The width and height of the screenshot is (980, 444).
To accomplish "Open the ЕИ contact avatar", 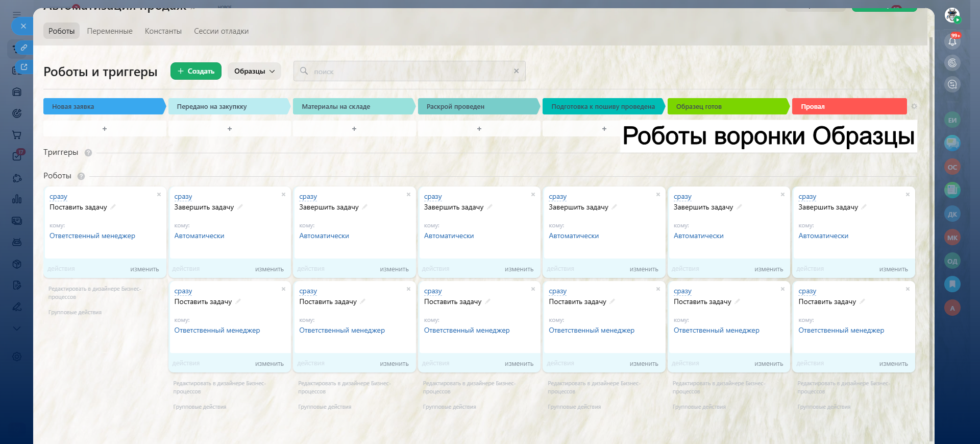I will pos(952,120).
